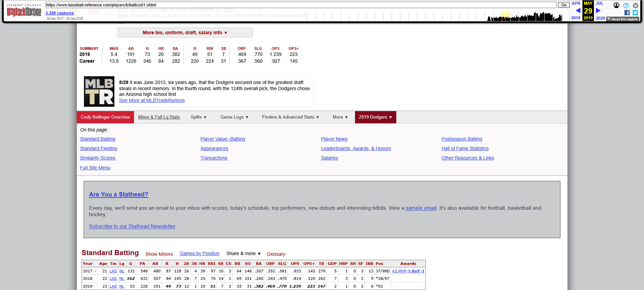Share capture on Twitter
Screen dimensions: 644x290
click(635, 13)
